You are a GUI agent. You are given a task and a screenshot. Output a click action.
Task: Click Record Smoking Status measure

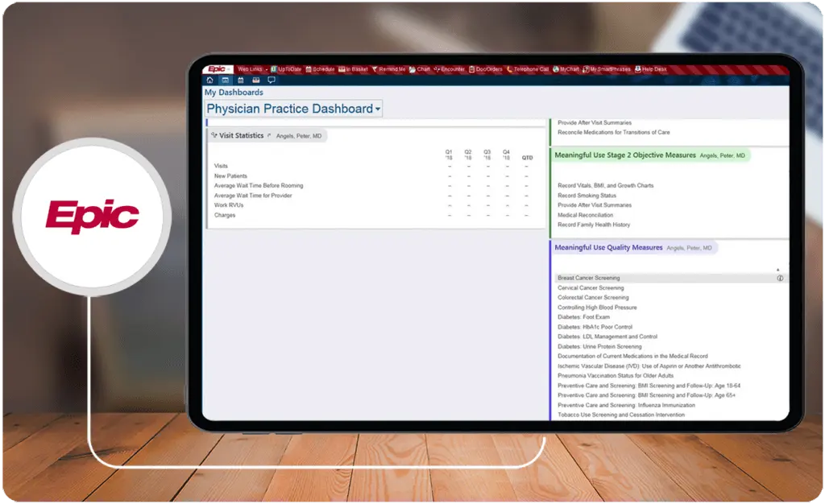tap(587, 195)
